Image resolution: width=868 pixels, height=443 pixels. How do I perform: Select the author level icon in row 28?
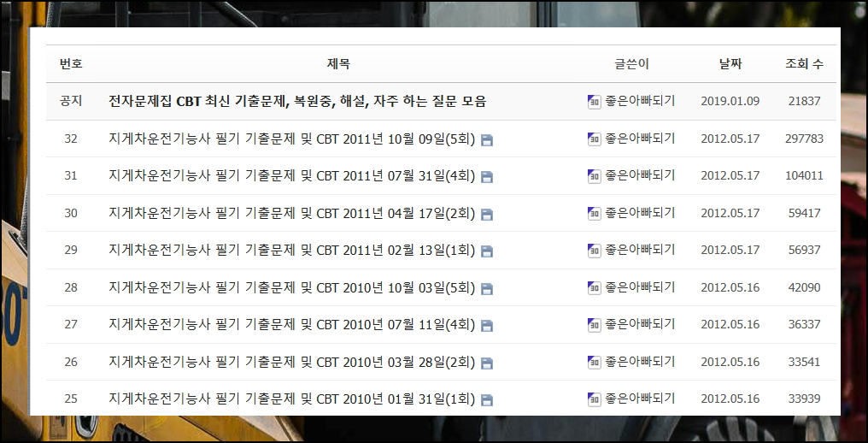click(x=594, y=287)
